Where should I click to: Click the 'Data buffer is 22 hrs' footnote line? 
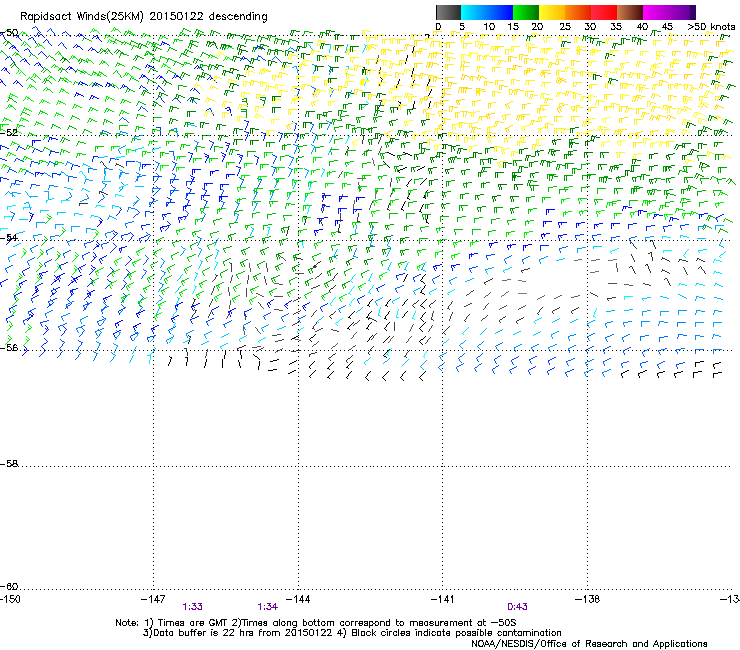352,633
